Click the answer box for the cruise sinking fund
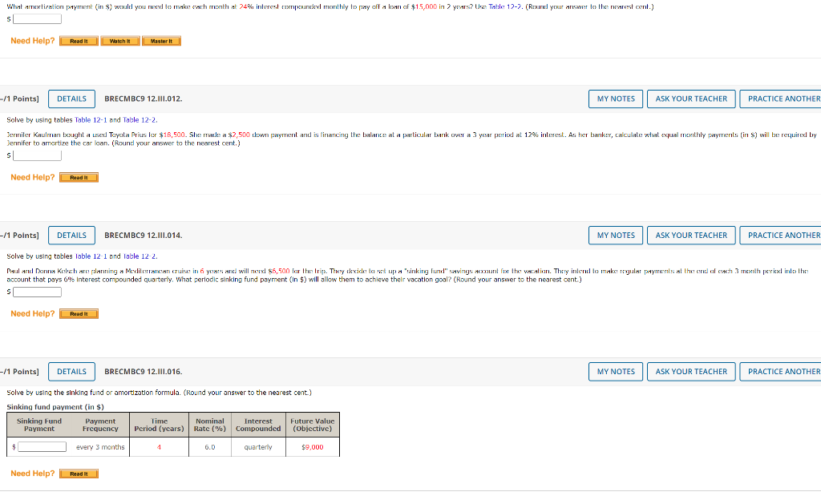 click(x=37, y=292)
